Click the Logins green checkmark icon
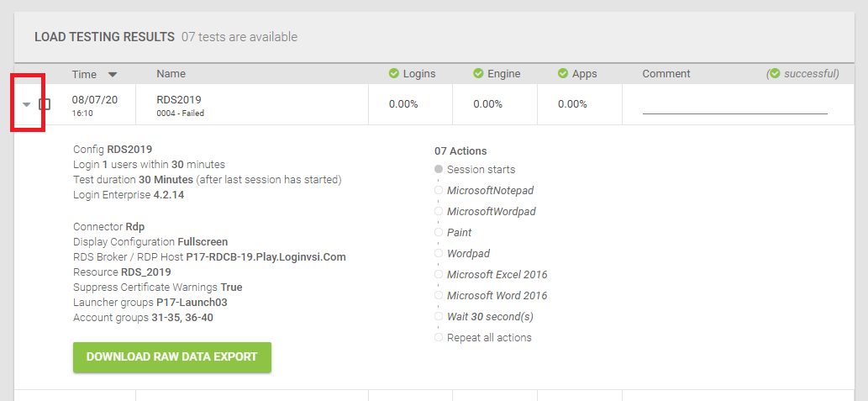This screenshot has height=401, width=868. pyautogui.click(x=394, y=74)
